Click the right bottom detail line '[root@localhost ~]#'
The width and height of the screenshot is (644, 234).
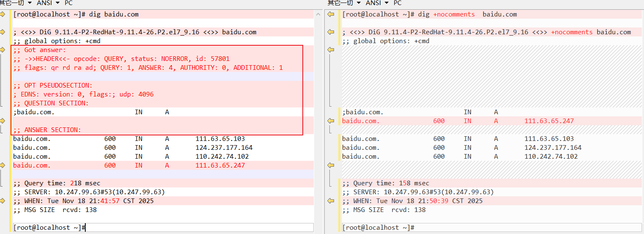coord(492,228)
